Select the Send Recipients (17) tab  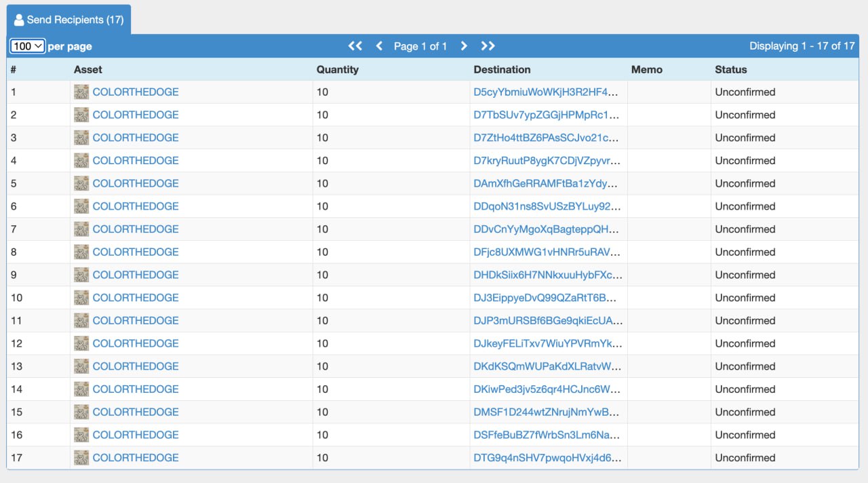pyautogui.click(x=68, y=20)
